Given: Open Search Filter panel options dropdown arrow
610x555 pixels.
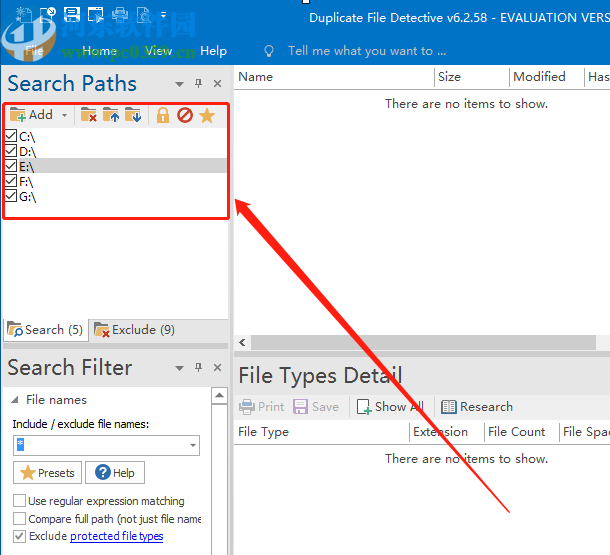Looking at the screenshot, I should click(179, 368).
